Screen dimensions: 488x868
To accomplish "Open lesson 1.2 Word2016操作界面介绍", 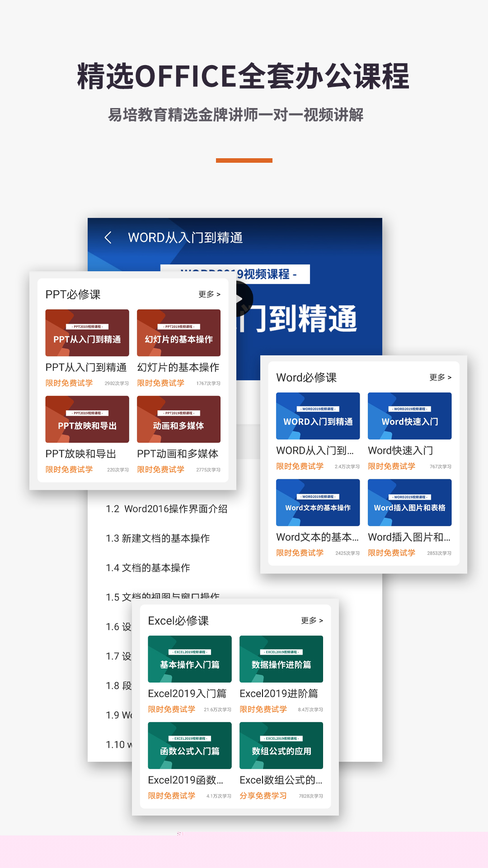I will tap(166, 509).
